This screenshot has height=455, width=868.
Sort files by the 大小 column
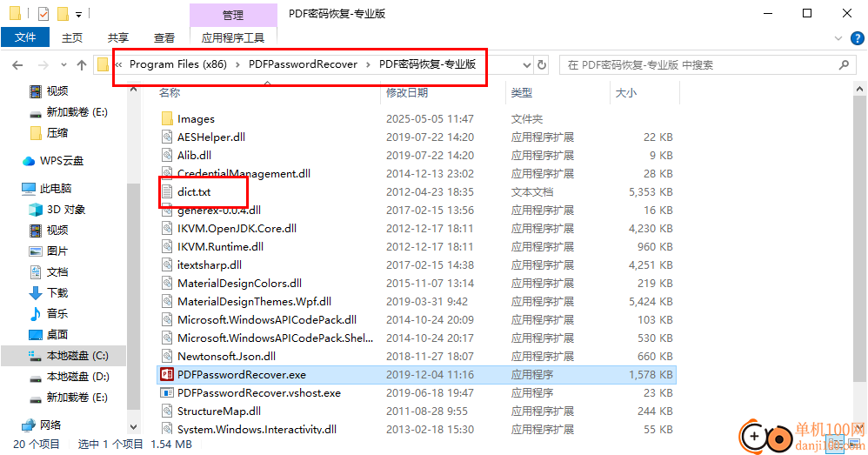click(x=626, y=92)
